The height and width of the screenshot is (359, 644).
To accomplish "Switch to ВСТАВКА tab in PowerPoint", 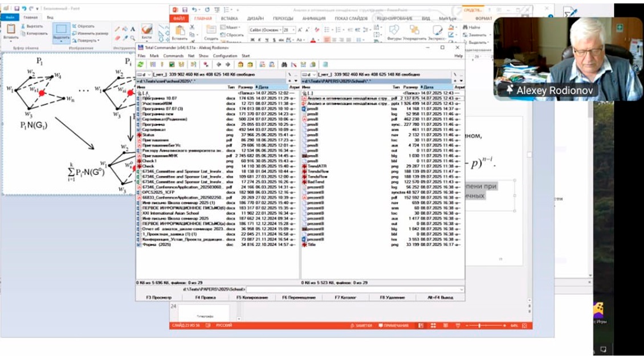I will click(x=229, y=18).
